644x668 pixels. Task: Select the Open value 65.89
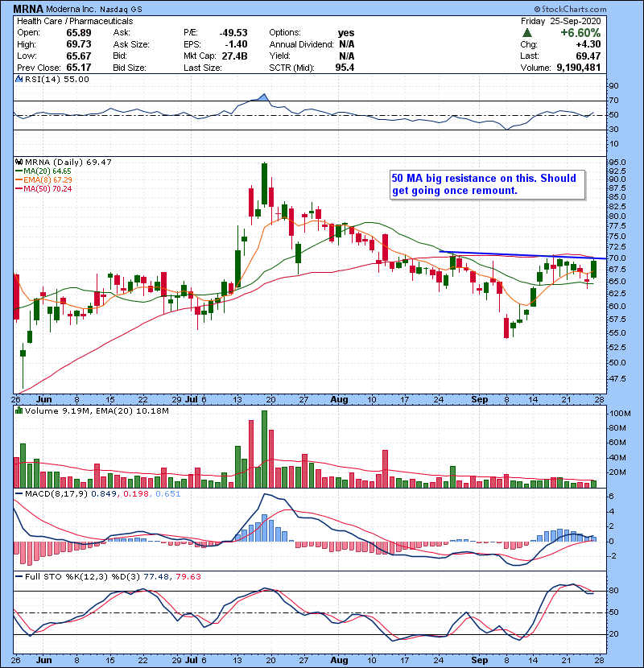79,33
